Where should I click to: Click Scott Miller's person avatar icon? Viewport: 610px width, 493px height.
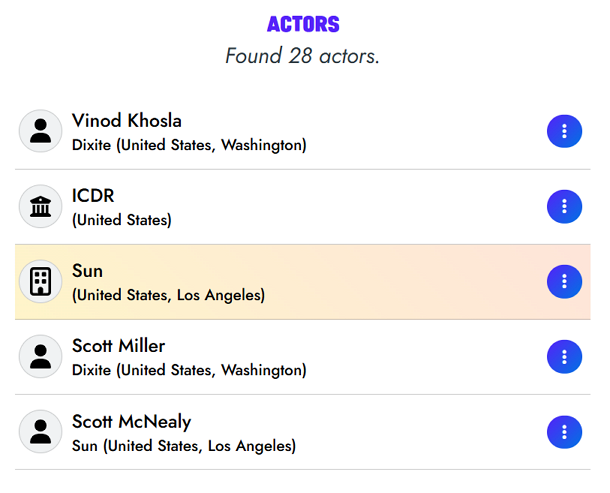tap(41, 356)
